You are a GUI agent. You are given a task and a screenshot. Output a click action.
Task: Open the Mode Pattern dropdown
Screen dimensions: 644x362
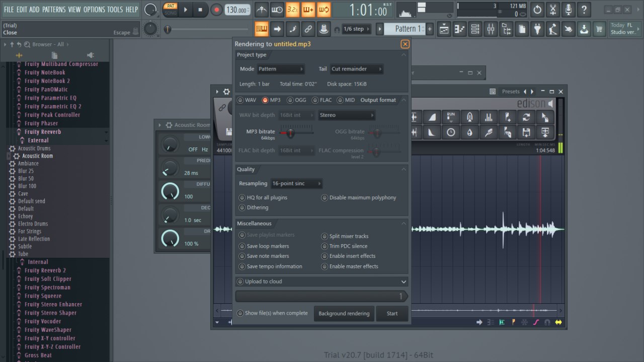click(281, 69)
